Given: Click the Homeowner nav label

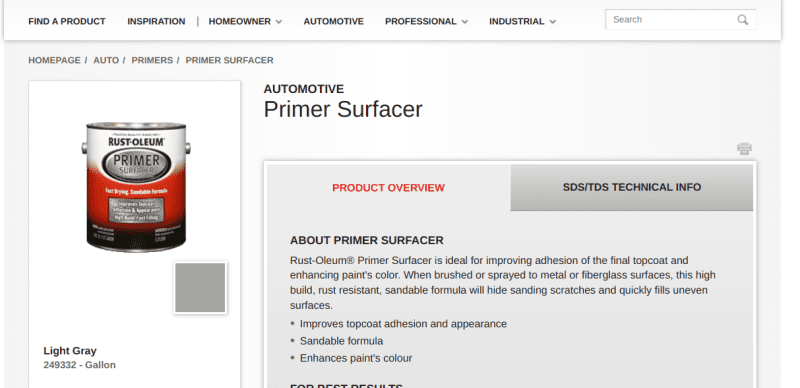Looking at the screenshot, I should click(240, 21).
